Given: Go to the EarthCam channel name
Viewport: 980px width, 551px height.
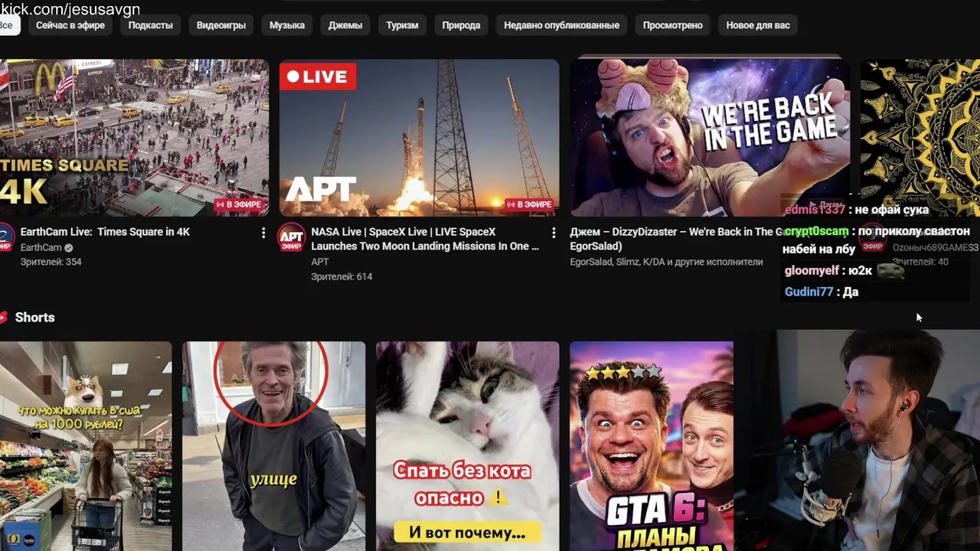Looking at the screenshot, I should click(x=41, y=248).
